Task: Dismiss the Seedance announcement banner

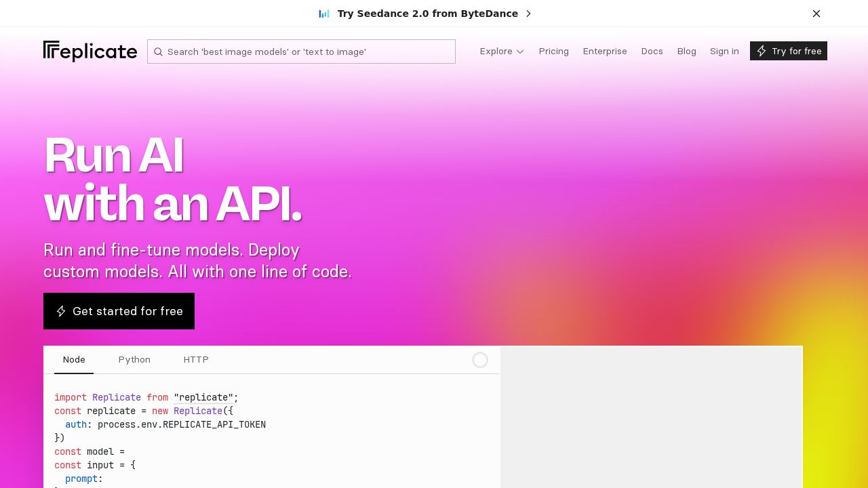Action: tap(816, 14)
